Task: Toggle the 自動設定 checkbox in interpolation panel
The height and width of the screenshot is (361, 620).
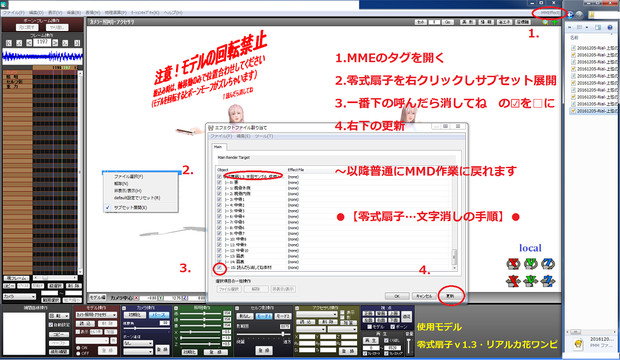Action: click(x=51, y=325)
